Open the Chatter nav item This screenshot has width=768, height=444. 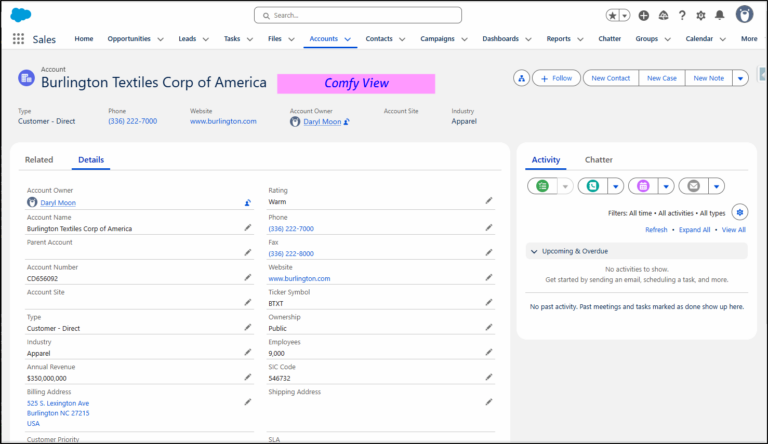(609, 39)
